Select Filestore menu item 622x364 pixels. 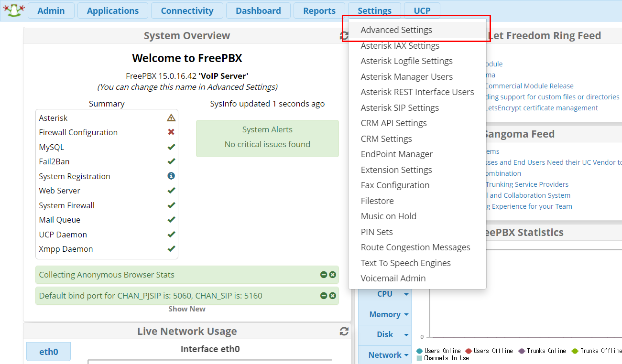[417, 201]
